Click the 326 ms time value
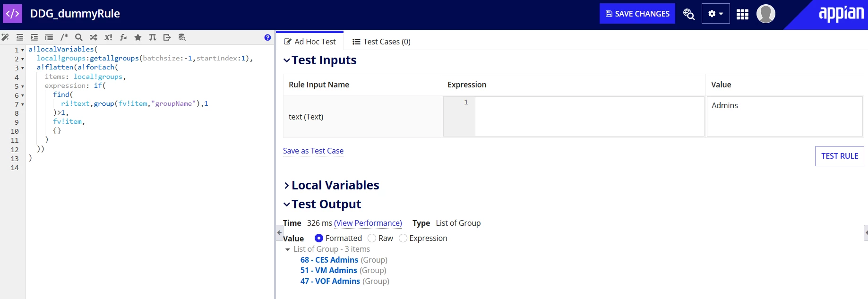This screenshot has height=299, width=868. pos(319,223)
